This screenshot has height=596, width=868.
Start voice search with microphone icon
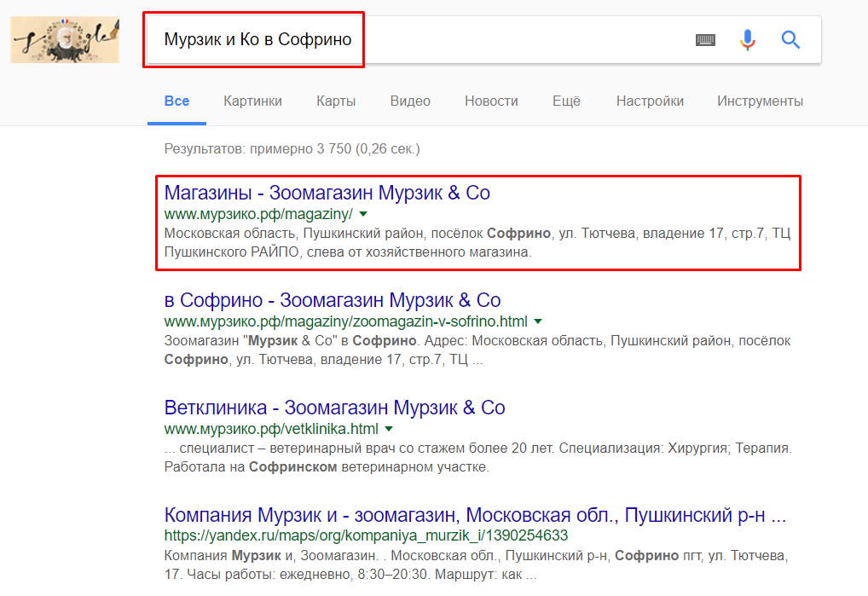[x=748, y=40]
